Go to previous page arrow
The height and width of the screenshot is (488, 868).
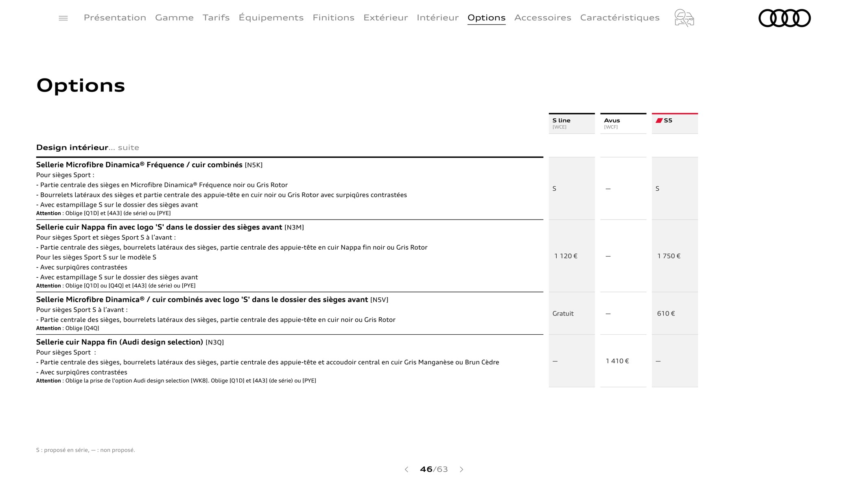(x=406, y=469)
